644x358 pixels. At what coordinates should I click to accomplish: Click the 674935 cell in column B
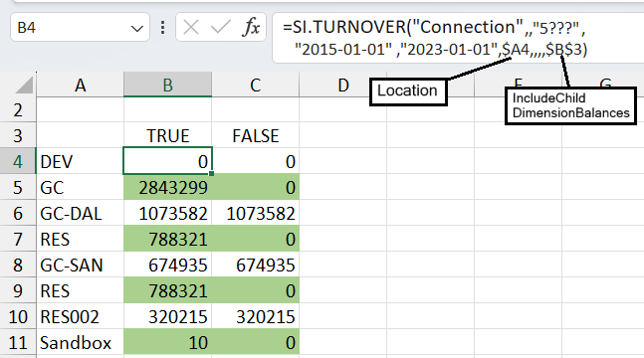tap(167, 265)
